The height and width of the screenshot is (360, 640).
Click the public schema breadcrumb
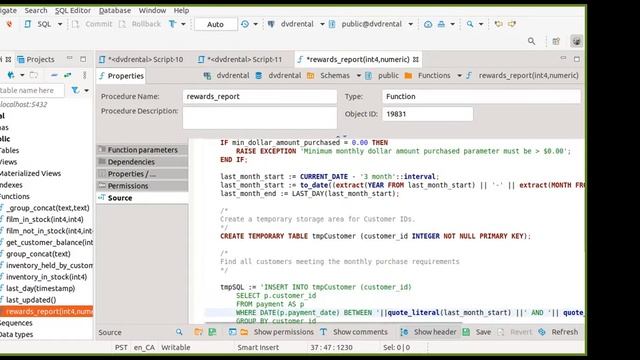click(x=382, y=76)
